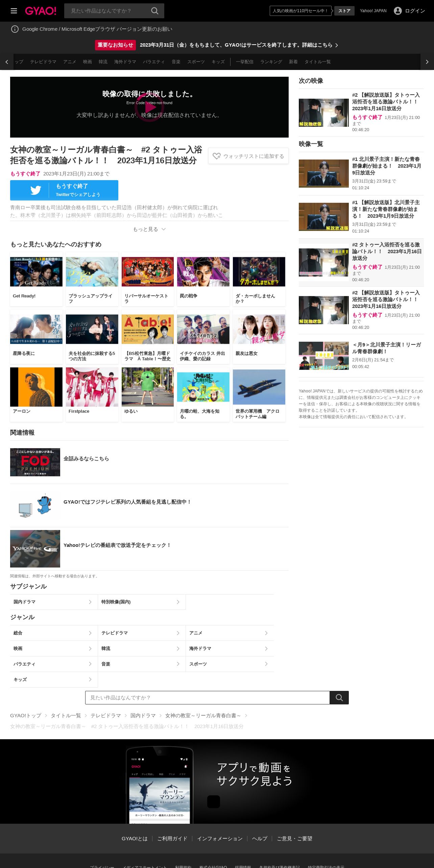The height and width of the screenshot is (868, 434).
Task: Open next video #2 解説放送版 thumbnail
Action: click(324, 113)
